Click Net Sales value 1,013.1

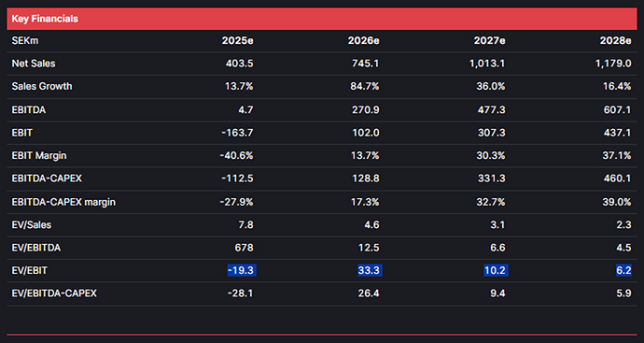pos(487,64)
